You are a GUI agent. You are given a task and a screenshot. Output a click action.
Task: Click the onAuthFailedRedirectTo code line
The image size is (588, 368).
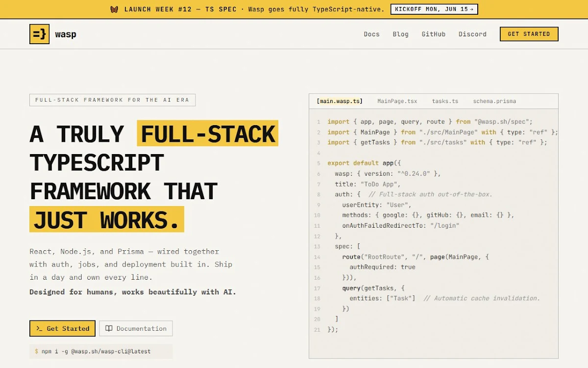click(x=401, y=225)
